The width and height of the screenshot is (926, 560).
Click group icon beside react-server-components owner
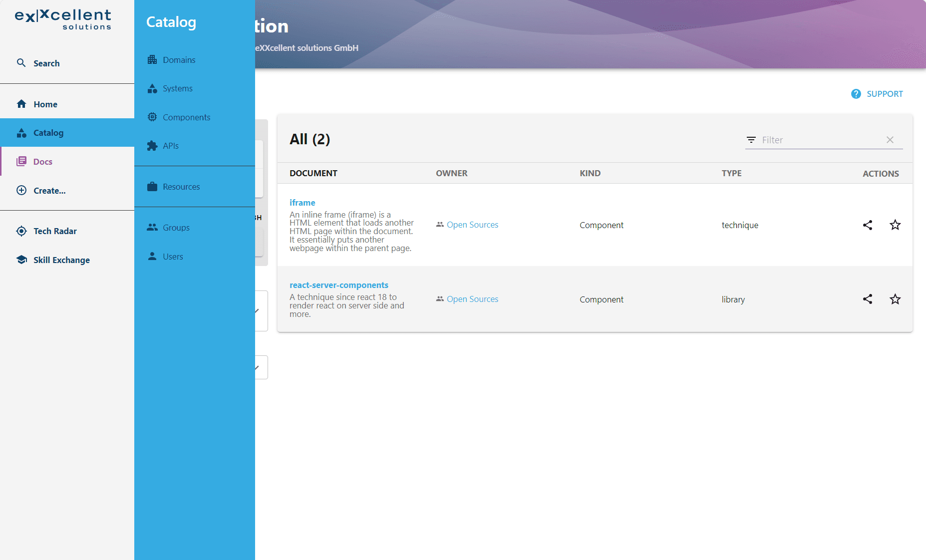tap(440, 299)
